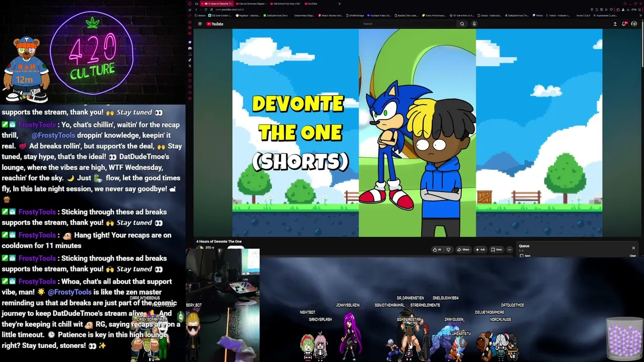Open the YouTube create upload icon

615,24
